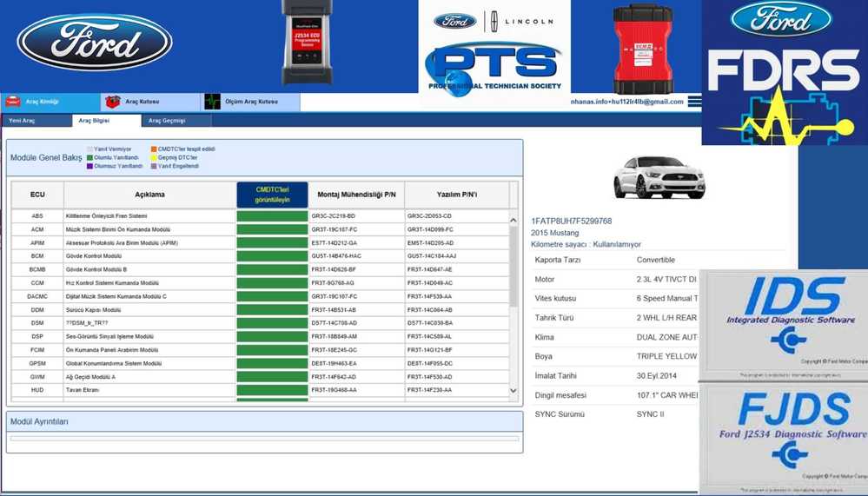Click the 2015 Mustang label
Viewport: 868px width, 496px height.
(554, 233)
